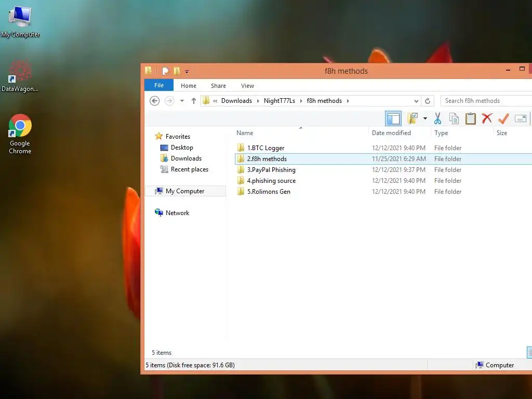The image size is (532, 399).
Task: Click the Copy toolbar icon
Action: [454, 118]
